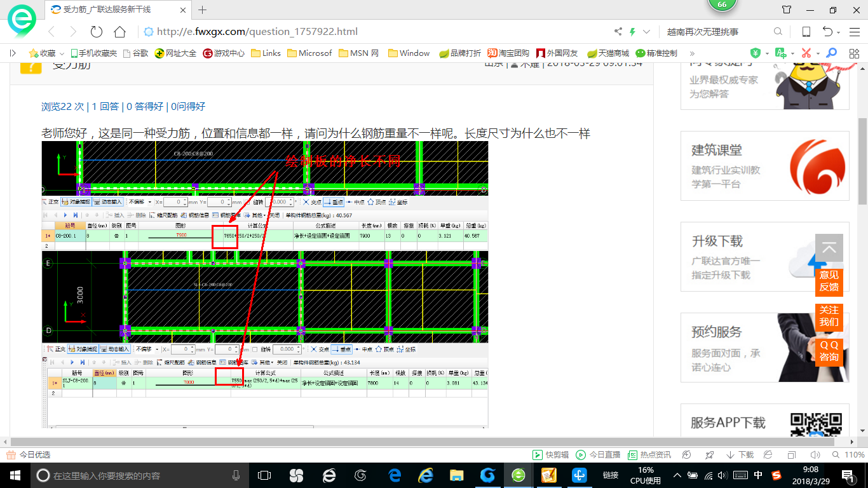Screen dimensions: 868x488
Task: Click the 快剪辑 status bar icon
Action: [550, 455]
